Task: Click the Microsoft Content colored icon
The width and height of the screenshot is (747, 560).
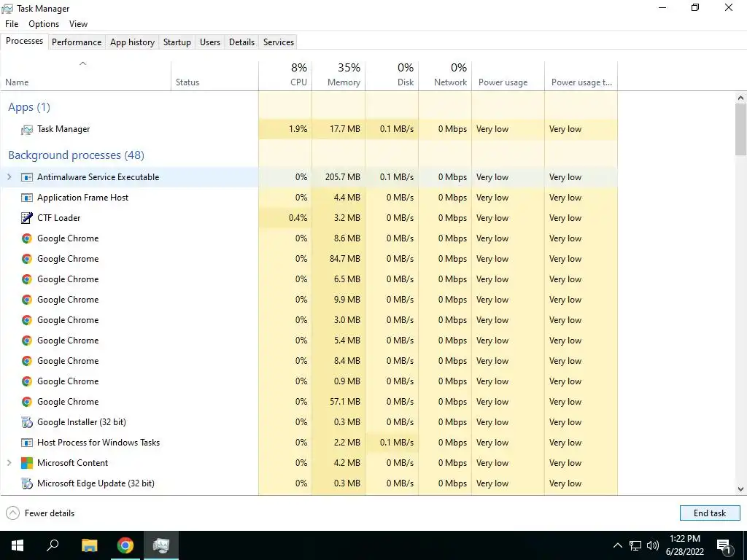Action: [x=27, y=463]
